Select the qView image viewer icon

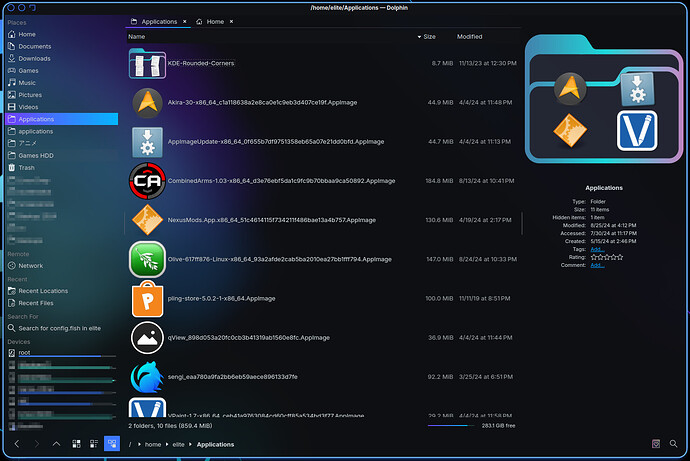pyautogui.click(x=147, y=338)
